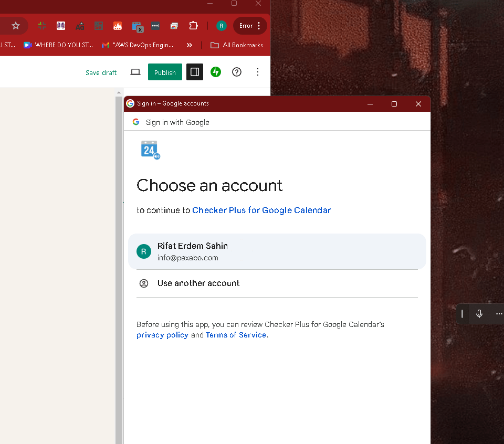
Task: Open the blue window with X extension icon
Action: pyautogui.click(x=137, y=27)
